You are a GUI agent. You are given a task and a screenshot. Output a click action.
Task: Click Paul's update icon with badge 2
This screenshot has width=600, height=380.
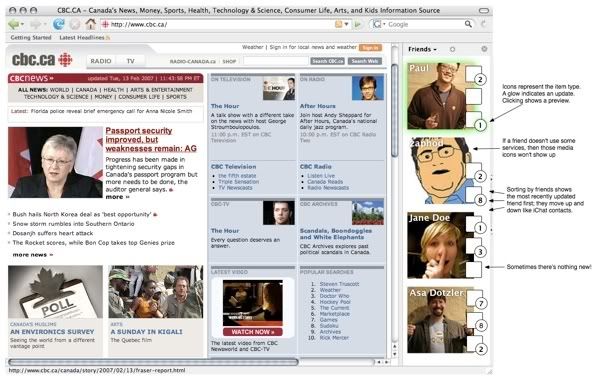pos(474,74)
